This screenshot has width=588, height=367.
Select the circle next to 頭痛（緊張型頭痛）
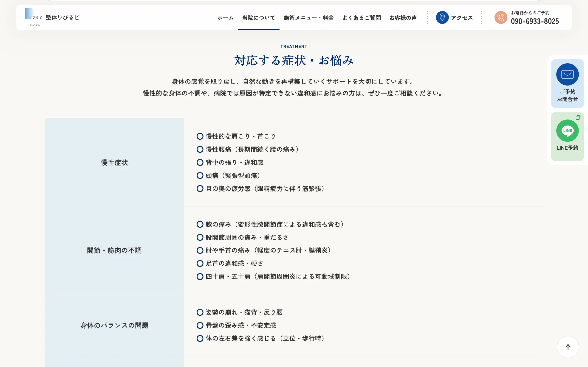coord(200,175)
